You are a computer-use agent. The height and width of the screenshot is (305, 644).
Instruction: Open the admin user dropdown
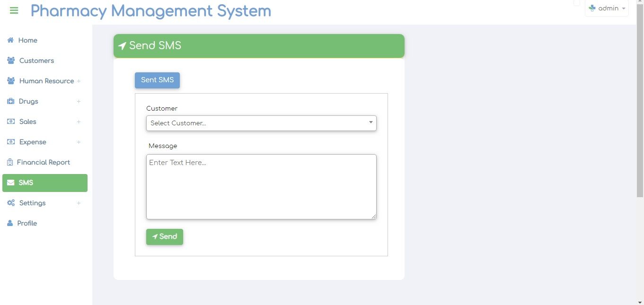tap(607, 9)
